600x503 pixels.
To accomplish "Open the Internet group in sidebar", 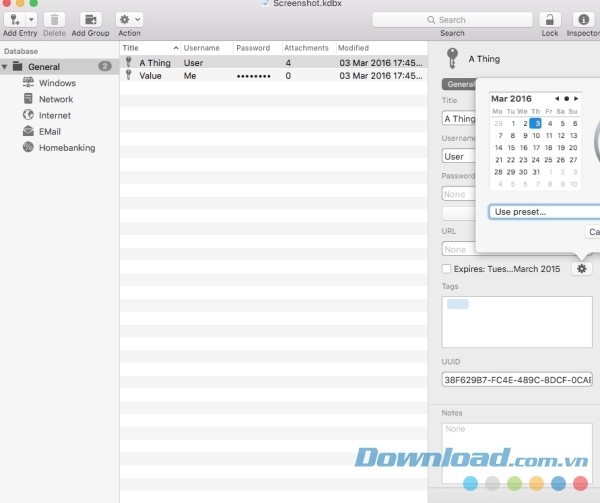I will pyautogui.click(x=54, y=115).
